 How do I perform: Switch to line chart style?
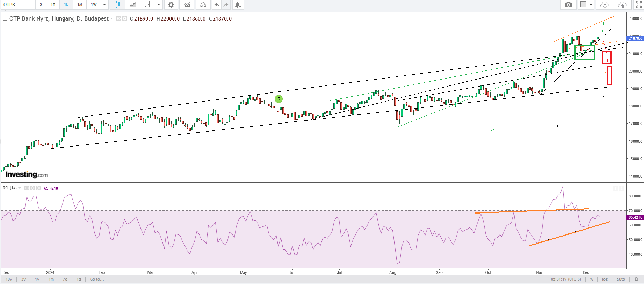(x=133, y=5)
